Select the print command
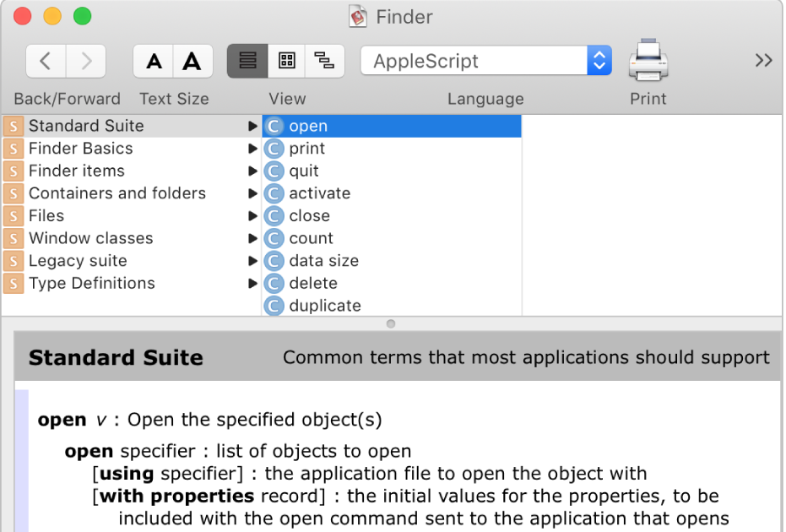786x532 pixels. [392, 149]
